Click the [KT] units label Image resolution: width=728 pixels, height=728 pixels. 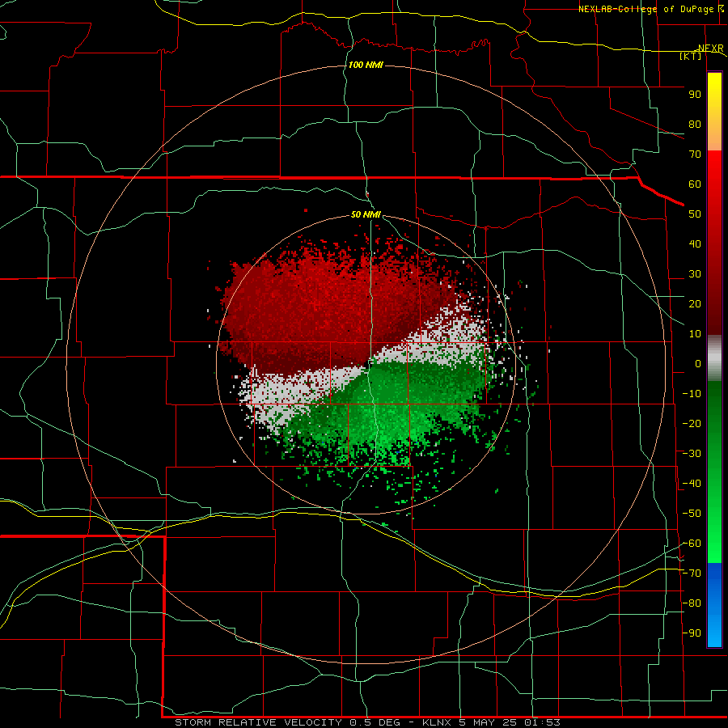[690, 56]
